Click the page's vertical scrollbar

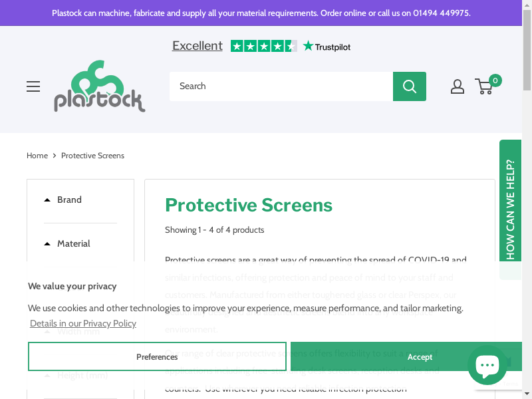[x=527, y=199]
